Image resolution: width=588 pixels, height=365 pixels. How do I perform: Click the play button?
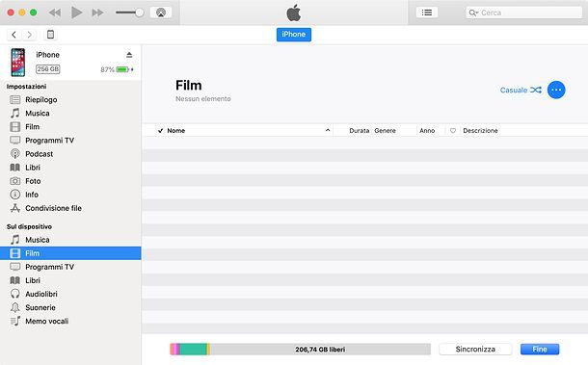pos(76,13)
